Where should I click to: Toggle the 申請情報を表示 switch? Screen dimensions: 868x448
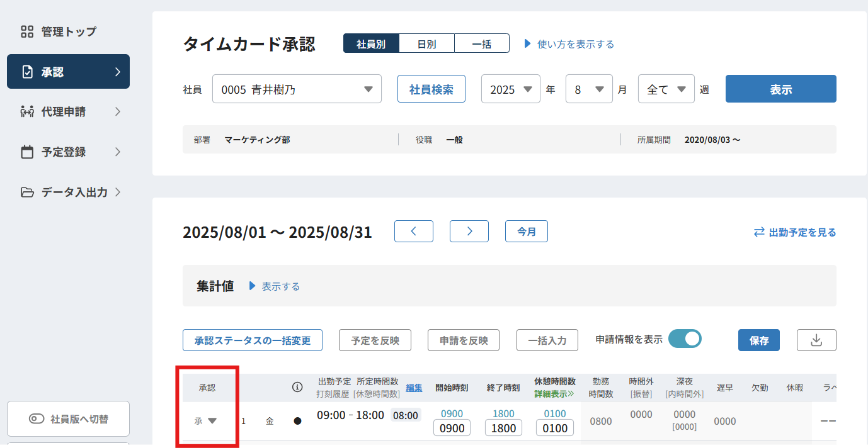pyautogui.click(x=685, y=339)
